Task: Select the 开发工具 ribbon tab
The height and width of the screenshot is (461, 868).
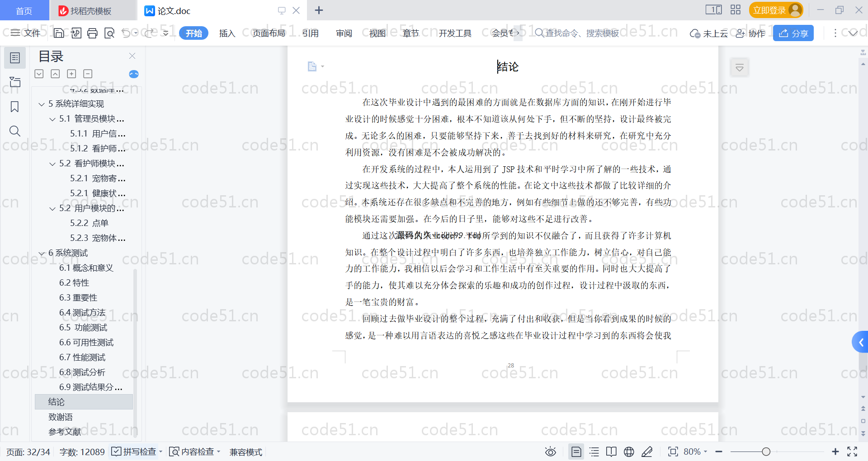Action: point(455,33)
